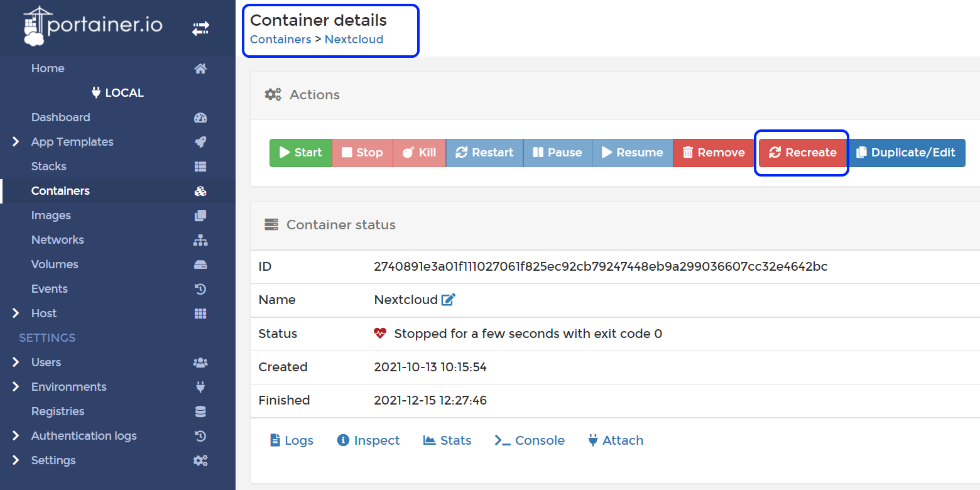
Task: Click the Events history icon
Action: [x=200, y=289]
